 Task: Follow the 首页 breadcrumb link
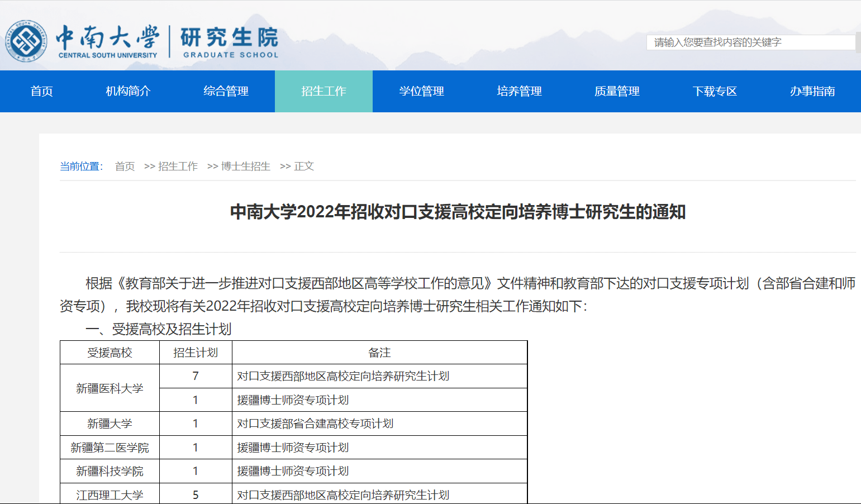coord(125,166)
